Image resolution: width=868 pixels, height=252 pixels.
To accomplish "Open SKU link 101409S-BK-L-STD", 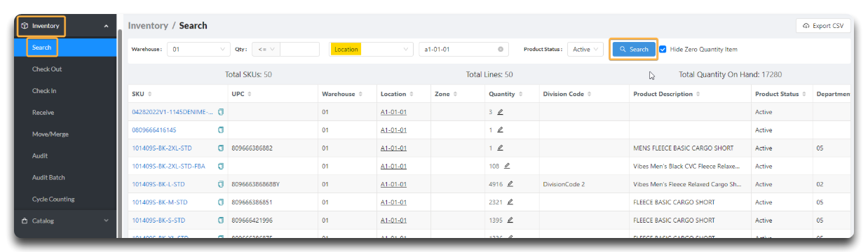I will click(158, 185).
